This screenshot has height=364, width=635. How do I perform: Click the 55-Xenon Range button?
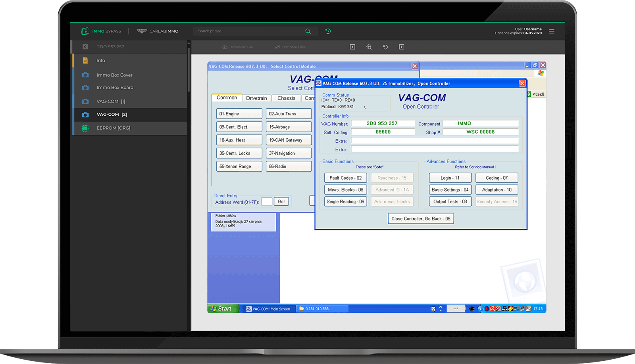pyautogui.click(x=239, y=166)
